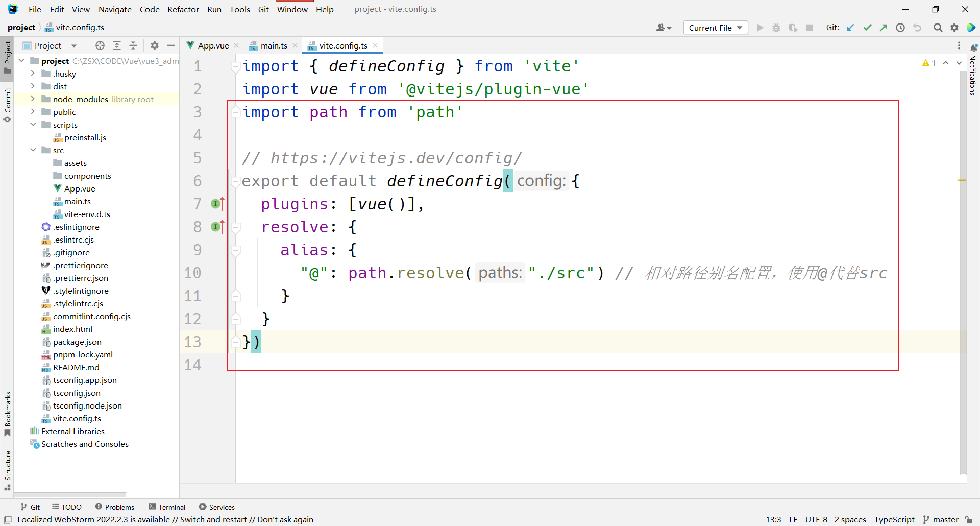Click the Git Push arrow icon
This screenshot has height=526, width=980.
(884, 28)
